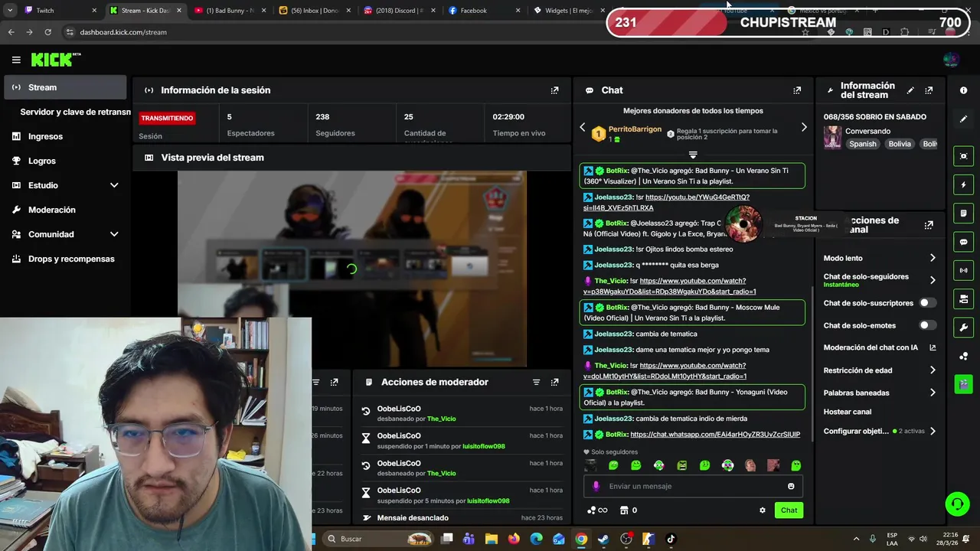
Task: Switch to the Facebook browser tab
Action: [x=484, y=11]
